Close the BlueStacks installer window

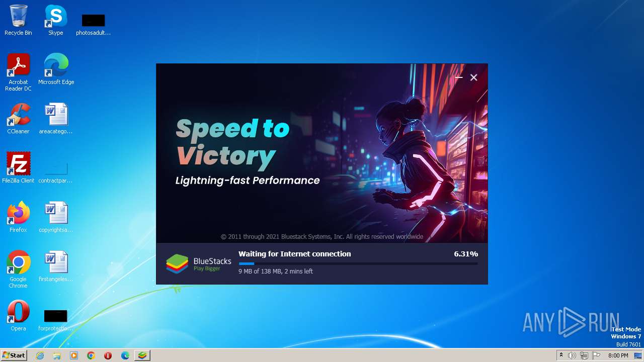[473, 77]
